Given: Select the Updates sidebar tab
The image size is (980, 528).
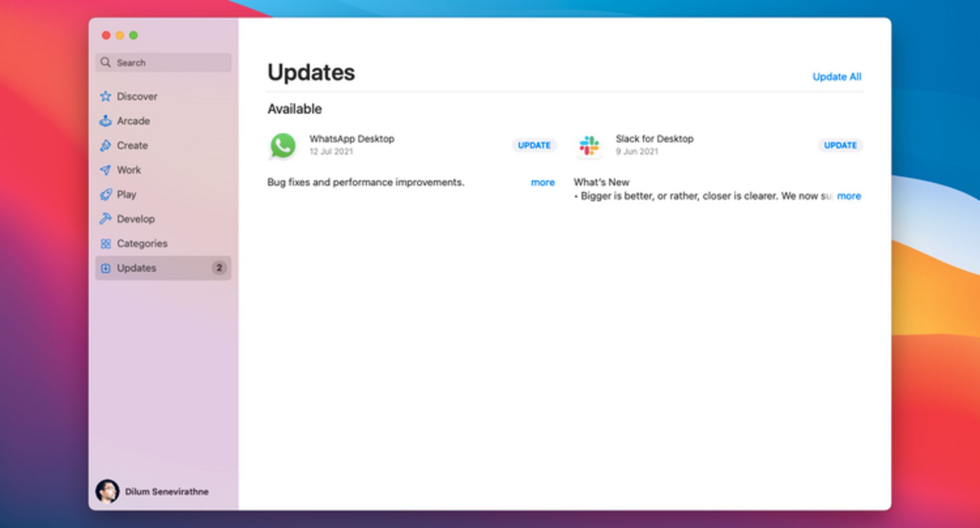Looking at the screenshot, I should pos(136,268).
